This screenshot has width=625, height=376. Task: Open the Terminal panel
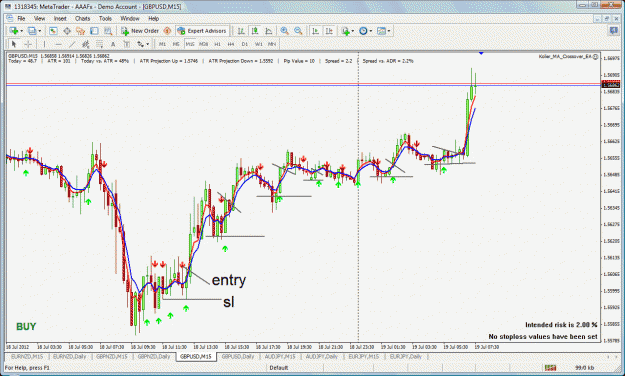click(94, 31)
